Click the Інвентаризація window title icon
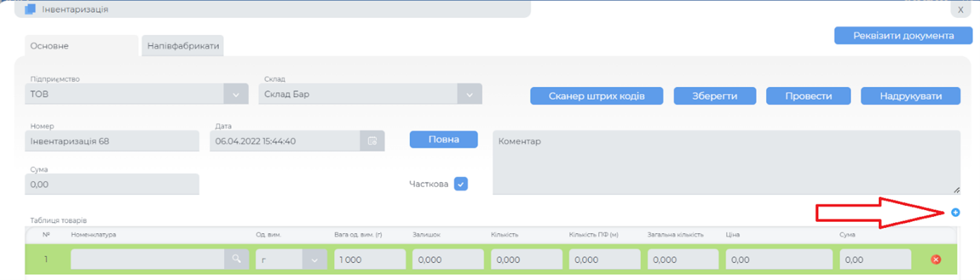Viewport: 980px width, 280px height. coord(30,10)
